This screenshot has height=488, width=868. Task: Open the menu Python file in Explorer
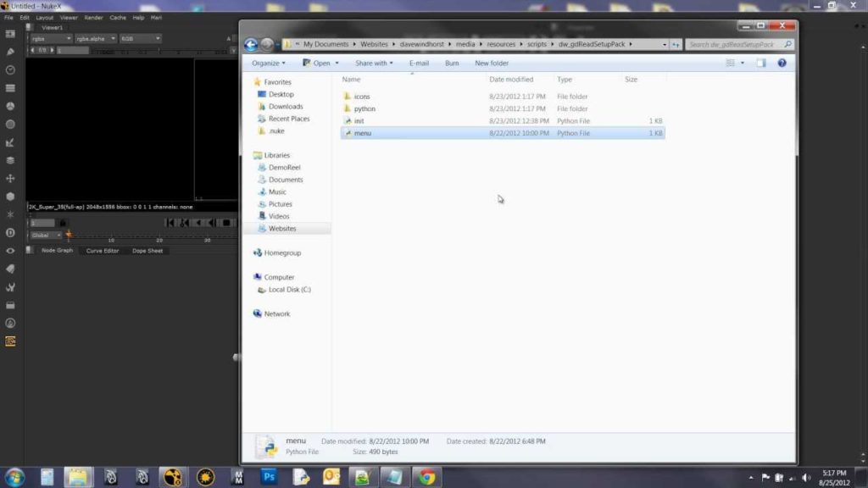click(363, 133)
